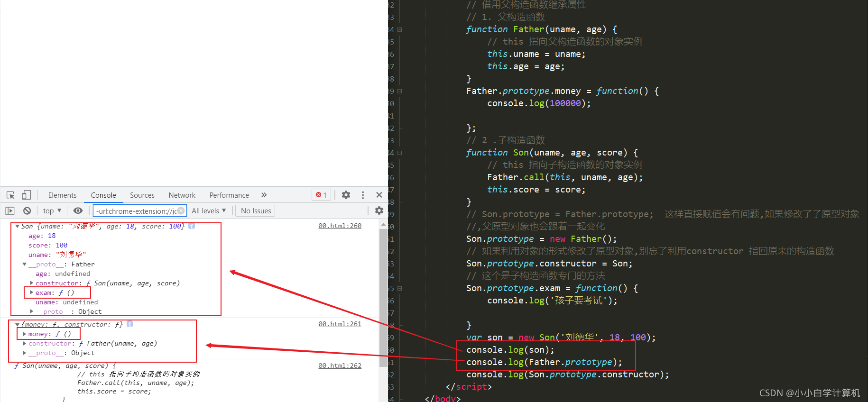Collapse code fold marker at Son.prototype.exam line

tap(400, 288)
